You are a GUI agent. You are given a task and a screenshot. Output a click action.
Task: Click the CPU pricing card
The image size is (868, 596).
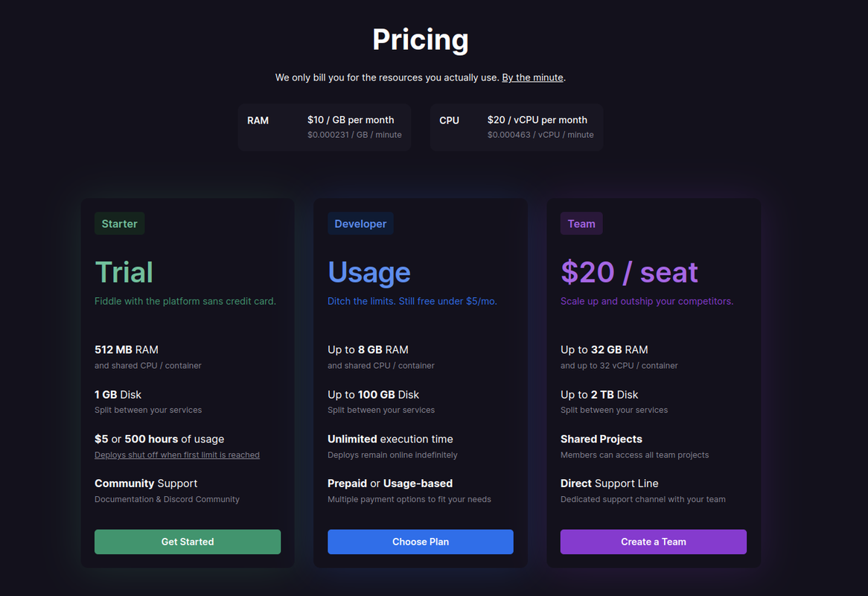tap(517, 127)
